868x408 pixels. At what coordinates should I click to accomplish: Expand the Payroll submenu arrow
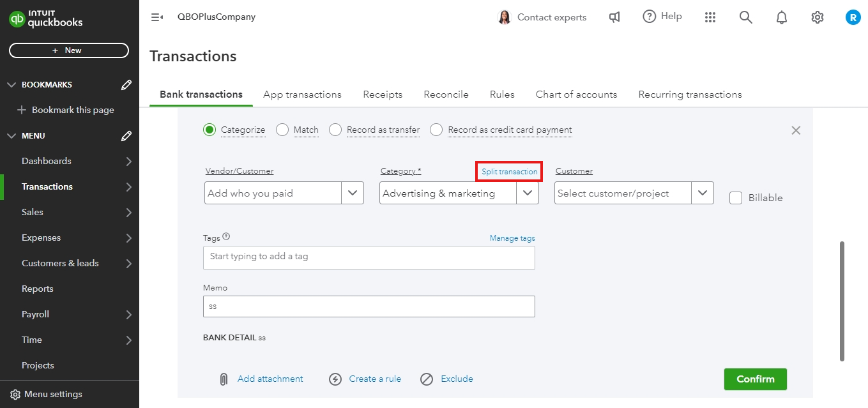pyautogui.click(x=128, y=315)
